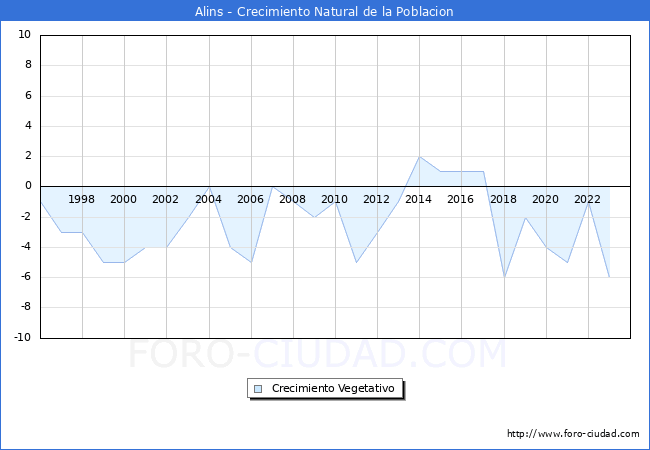650x450 pixels.
Task: Open the http://www.foro-ciudad.com link text
Action: (x=573, y=434)
